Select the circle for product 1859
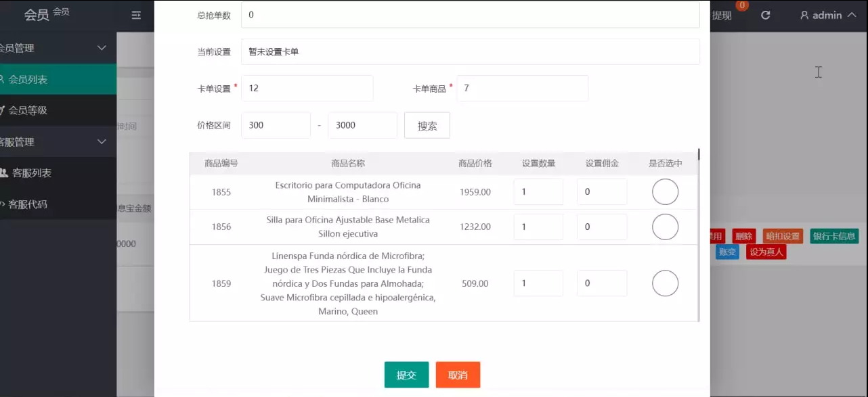 pyautogui.click(x=665, y=283)
